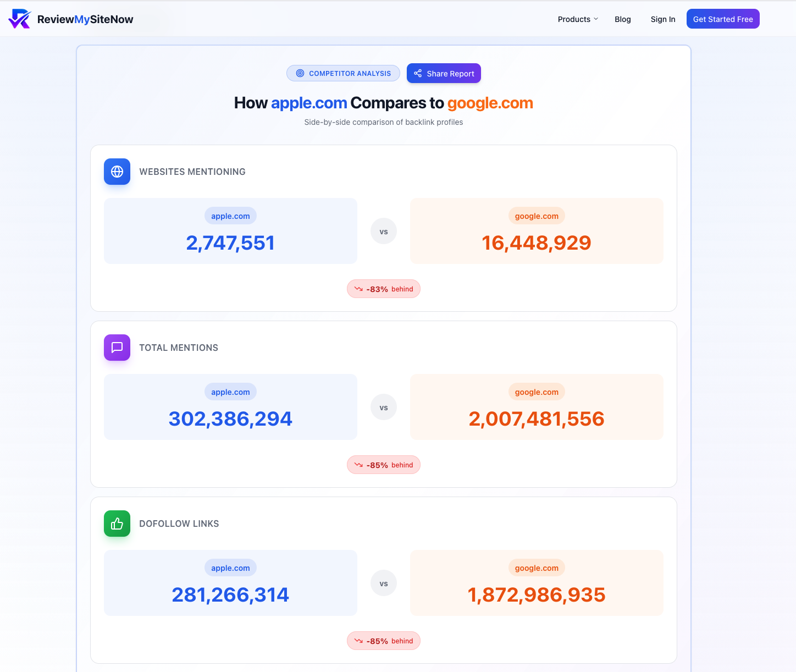Click the vs circle in Websites Mentioning
This screenshot has height=672, width=796.
point(384,232)
